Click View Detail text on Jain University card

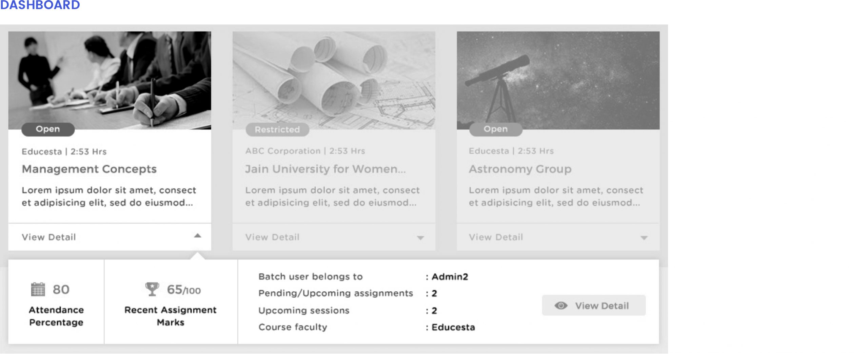(x=272, y=237)
